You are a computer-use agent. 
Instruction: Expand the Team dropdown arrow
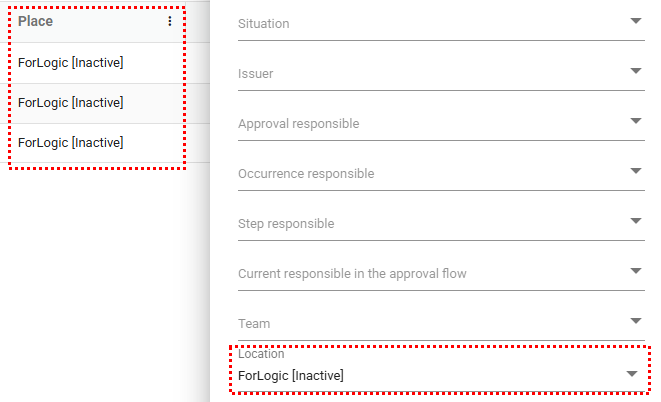pos(636,320)
